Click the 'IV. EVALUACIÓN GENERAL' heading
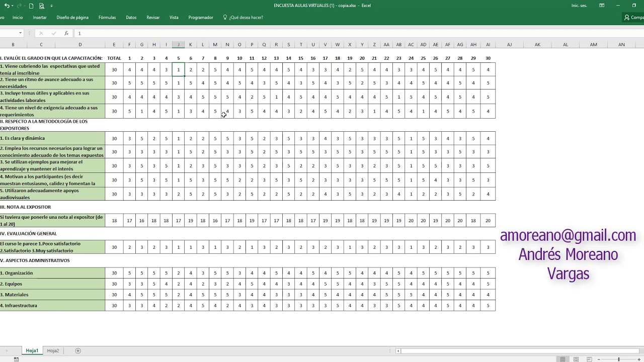 [x=28, y=234]
